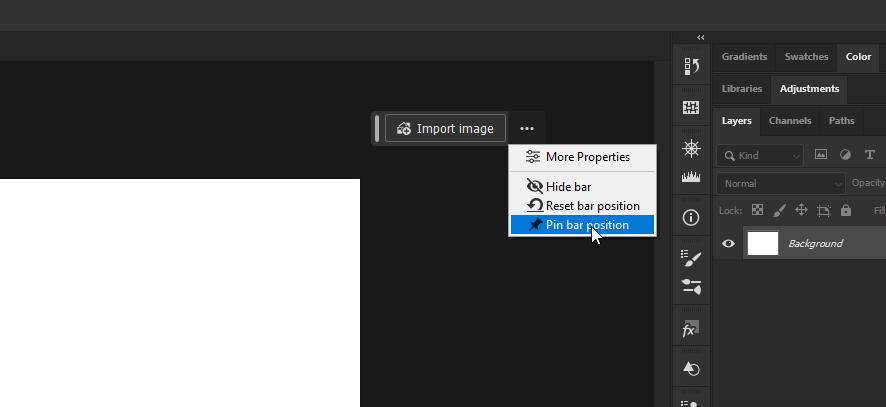This screenshot has width=886, height=407.
Task: Click the pixel layer filter icon
Action: (x=821, y=155)
